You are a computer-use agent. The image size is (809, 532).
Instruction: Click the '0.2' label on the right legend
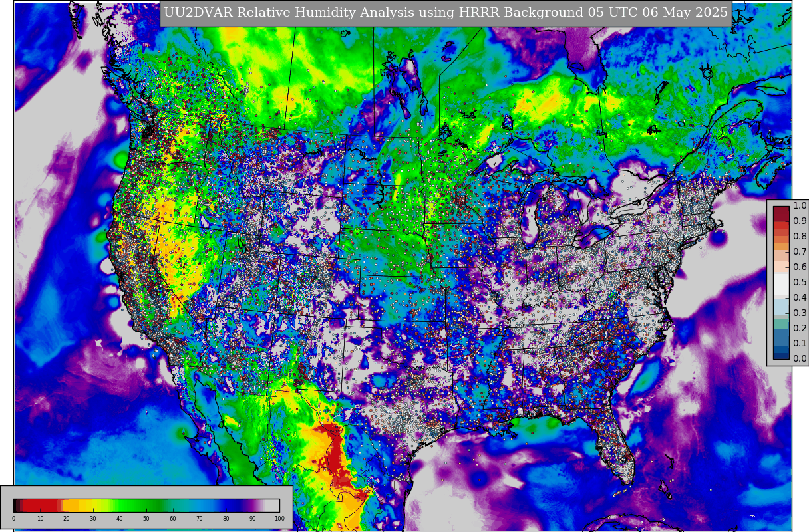click(x=800, y=329)
